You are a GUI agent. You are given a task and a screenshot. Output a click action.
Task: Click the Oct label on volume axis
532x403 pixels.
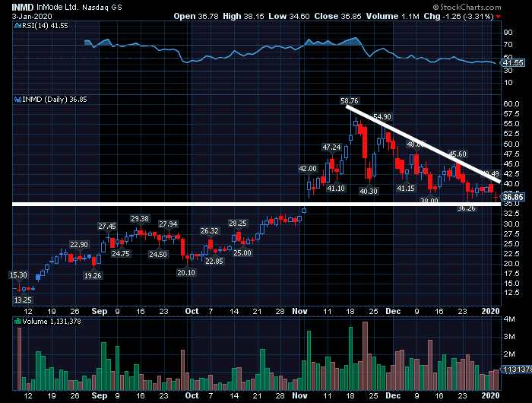[x=192, y=395]
